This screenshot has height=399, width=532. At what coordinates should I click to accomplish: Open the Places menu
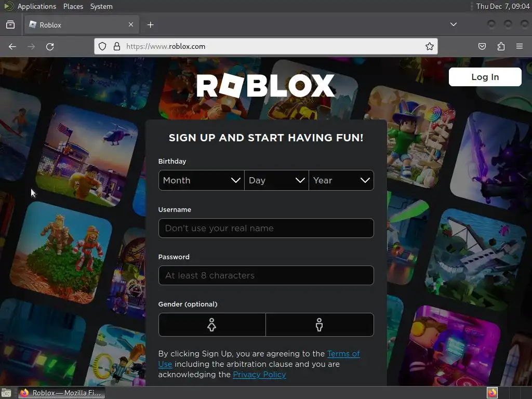pyautogui.click(x=73, y=6)
